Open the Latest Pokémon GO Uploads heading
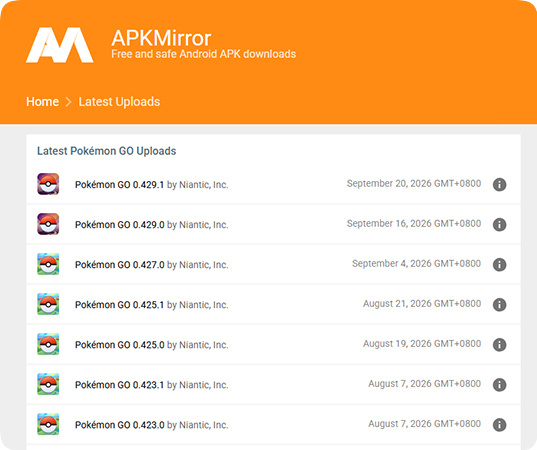Viewport: 537px width, 450px height. click(107, 151)
